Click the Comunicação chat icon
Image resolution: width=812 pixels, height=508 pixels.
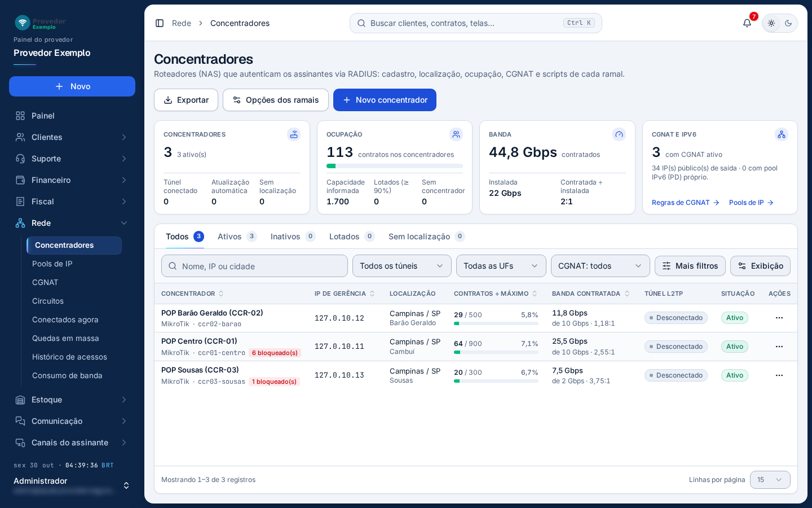(20, 421)
